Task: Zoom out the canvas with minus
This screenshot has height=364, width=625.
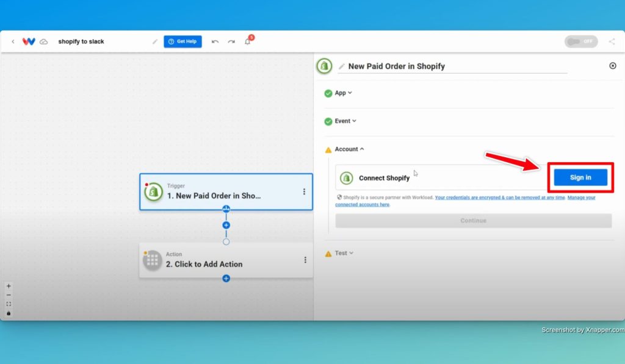Action: (9, 295)
